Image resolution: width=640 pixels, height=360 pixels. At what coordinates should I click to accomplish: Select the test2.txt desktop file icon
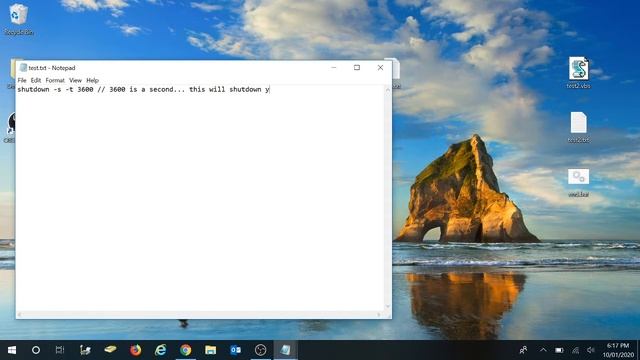578,127
